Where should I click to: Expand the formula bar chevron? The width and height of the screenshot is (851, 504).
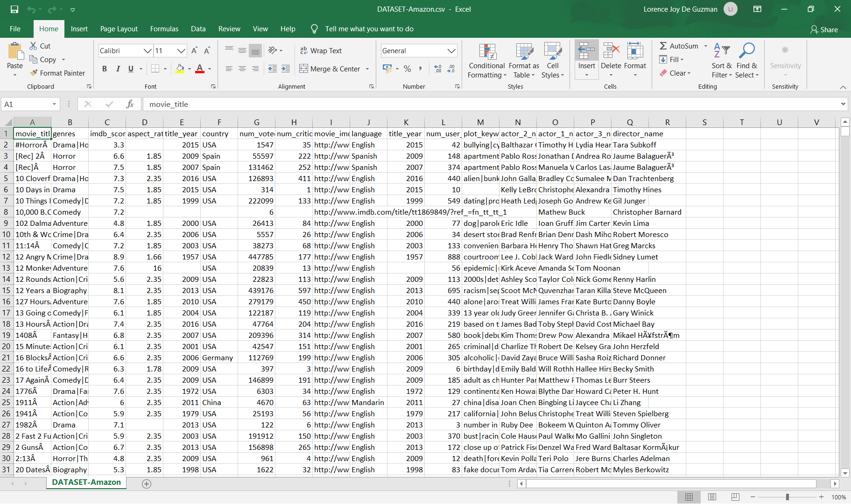pos(843,104)
